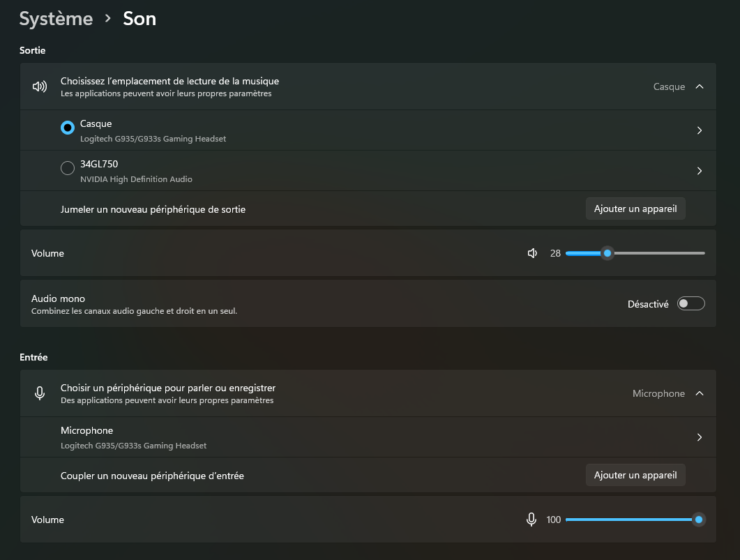Select Casque radio button as output
This screenshot has width=740, height=560.
pyautogui.click(x=68, y=128)
